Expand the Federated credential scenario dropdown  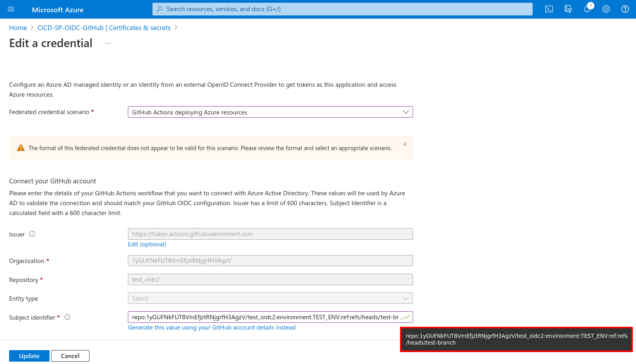pyautogui.click(x=270, y=112)
